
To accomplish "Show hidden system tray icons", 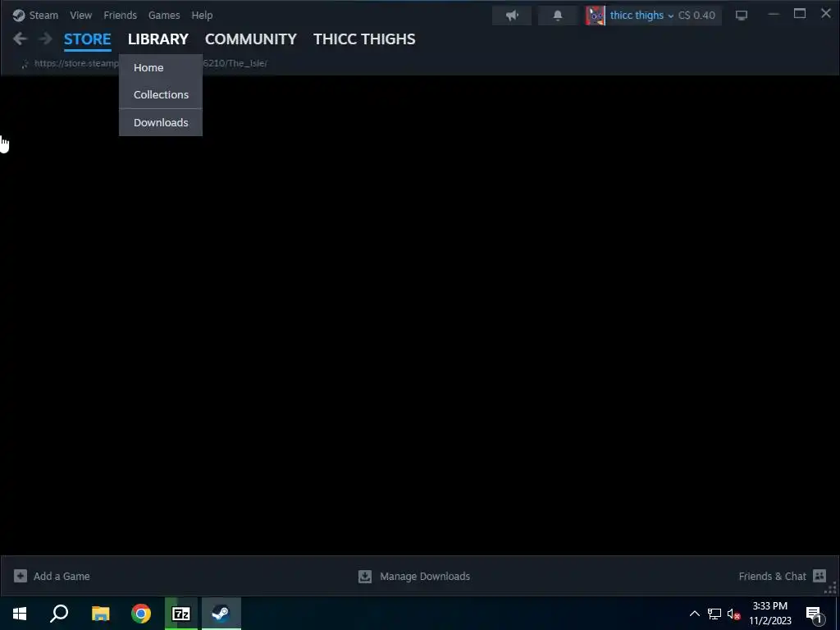I will pos(694,614).
